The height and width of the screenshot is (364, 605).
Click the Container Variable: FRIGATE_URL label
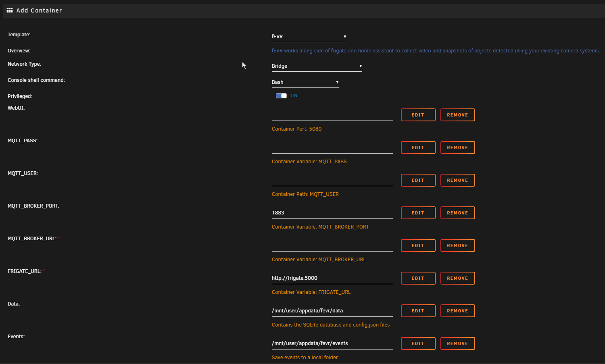click(x=311, y=292)
